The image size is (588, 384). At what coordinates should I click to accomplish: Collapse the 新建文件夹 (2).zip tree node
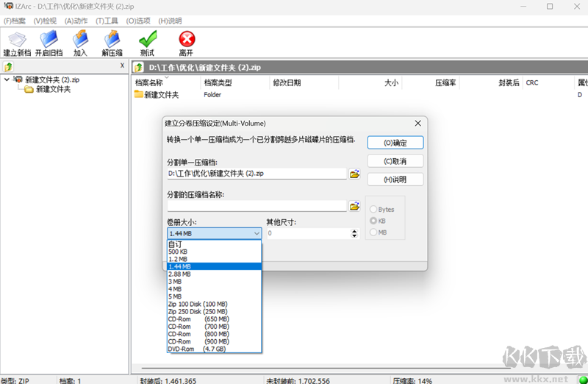[7, 79]
